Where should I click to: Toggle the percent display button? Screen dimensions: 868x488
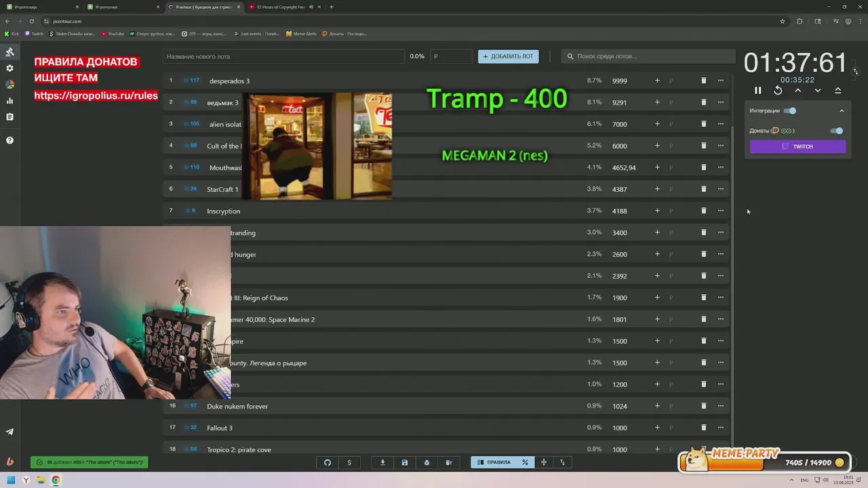point(525,462)
